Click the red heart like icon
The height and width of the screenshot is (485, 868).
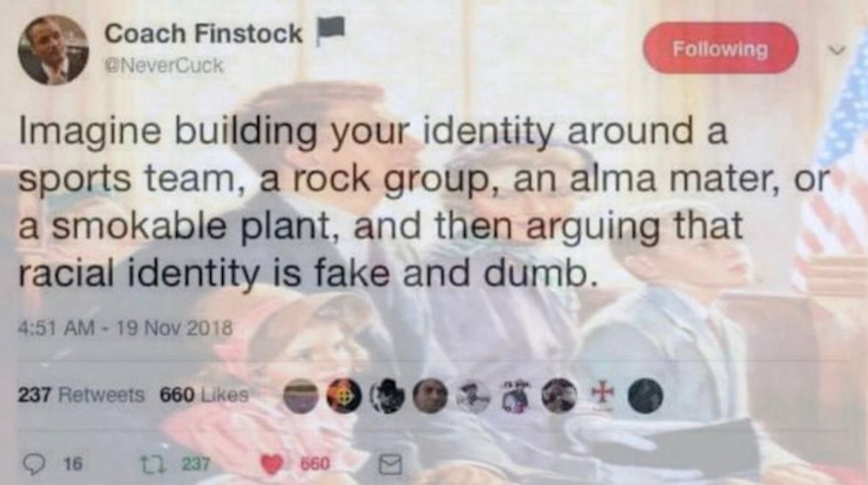272,464
